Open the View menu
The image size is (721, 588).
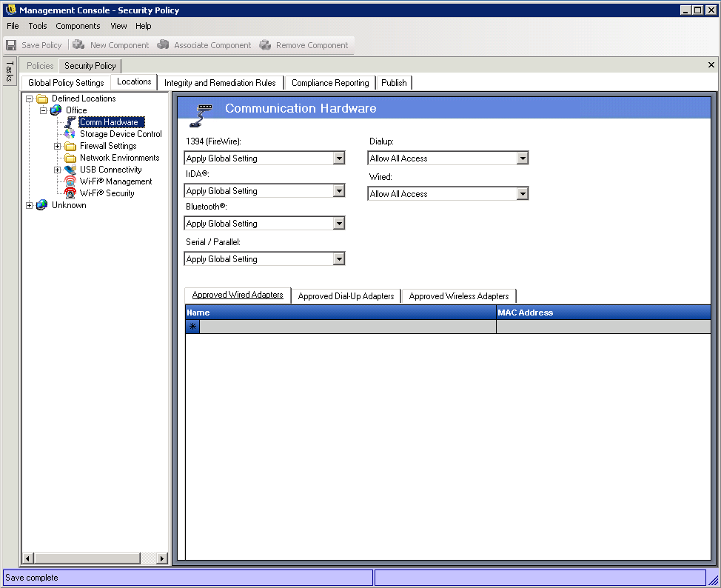click(x=118, y=26)
